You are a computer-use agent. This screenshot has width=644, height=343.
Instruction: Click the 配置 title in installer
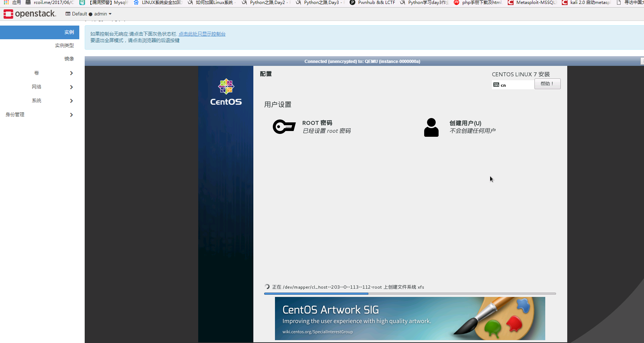click(x=266, y=74)
